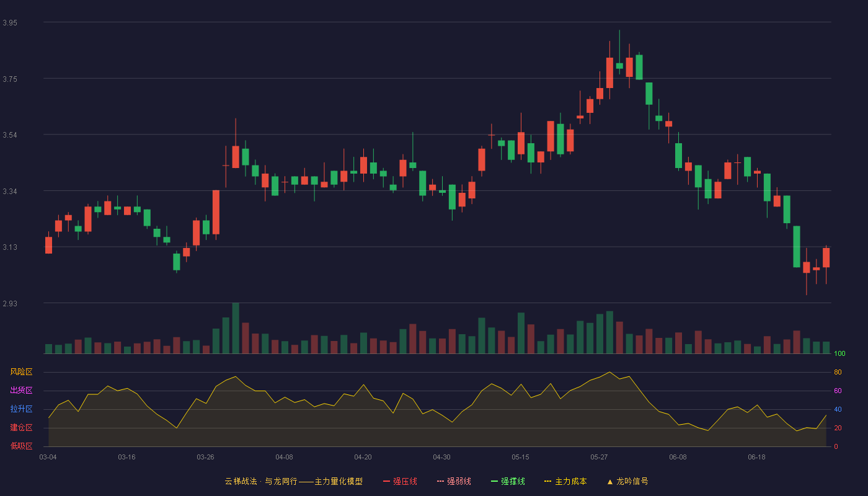The width and height of the screenshot is (868, 496).
Task: Click the candlestick with the highest upper wick
Action: (x=619, y=66)
